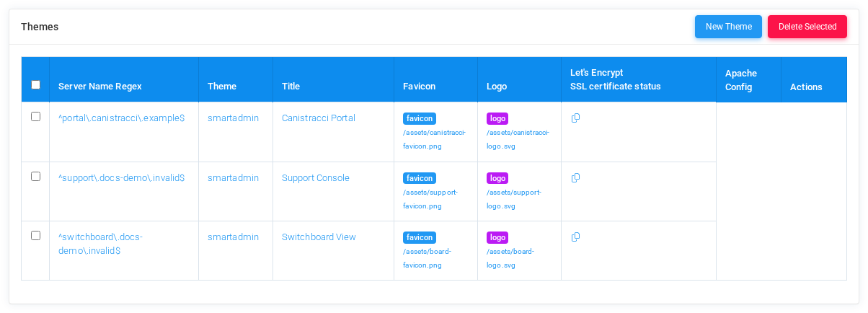Open /assets/board-logo.svg path

pyautogui.click(x=511, y=258)
